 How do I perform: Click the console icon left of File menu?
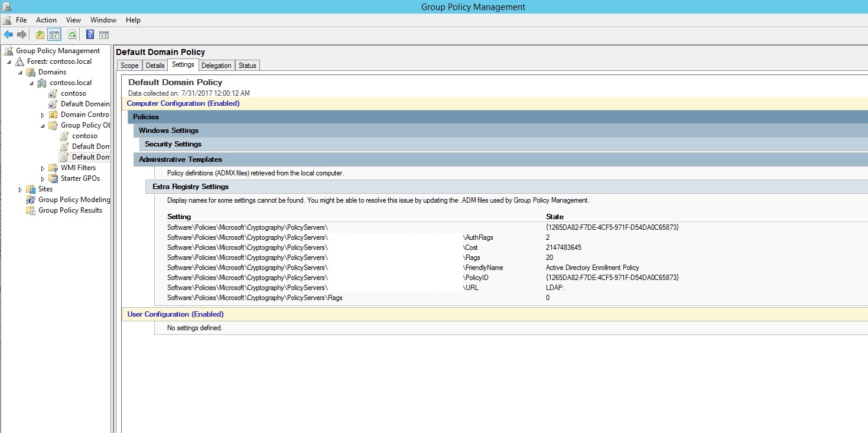tap(7, 20)
